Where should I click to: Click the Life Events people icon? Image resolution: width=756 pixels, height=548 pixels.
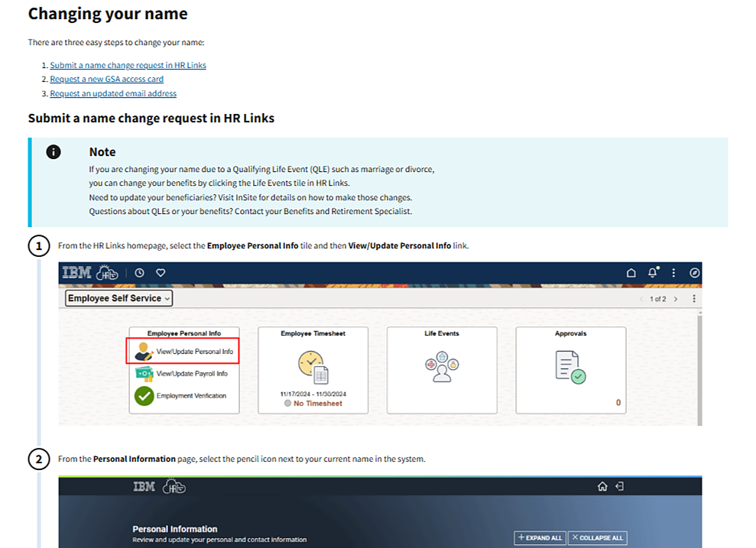point(442,368)
